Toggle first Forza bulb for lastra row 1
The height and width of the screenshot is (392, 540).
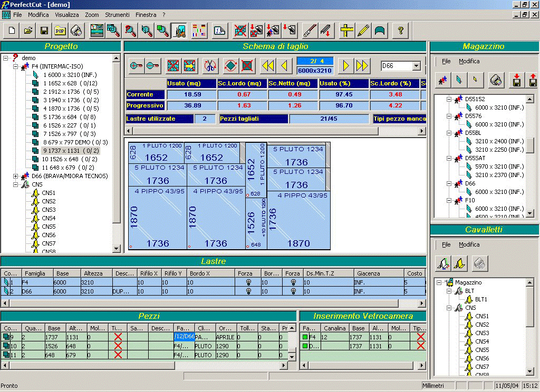click(x=248, y=282)
